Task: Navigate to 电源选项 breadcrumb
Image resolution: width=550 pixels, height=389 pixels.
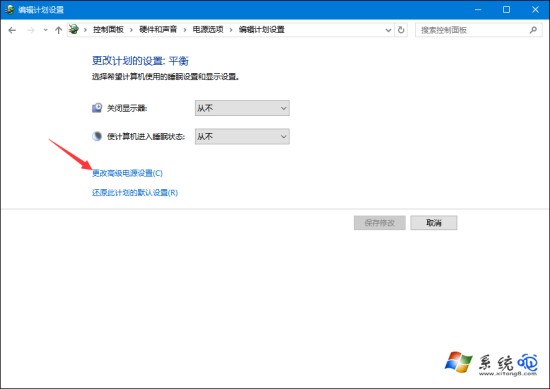Action: click(x=208, y=30)
